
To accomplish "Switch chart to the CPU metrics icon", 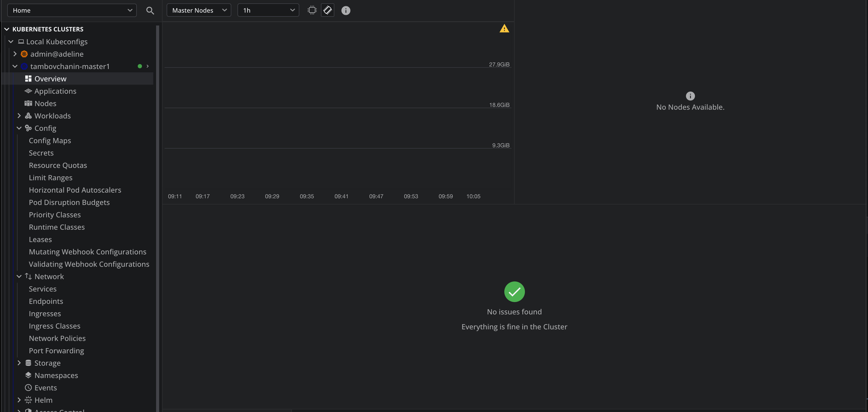I will [x=312, y=10].
